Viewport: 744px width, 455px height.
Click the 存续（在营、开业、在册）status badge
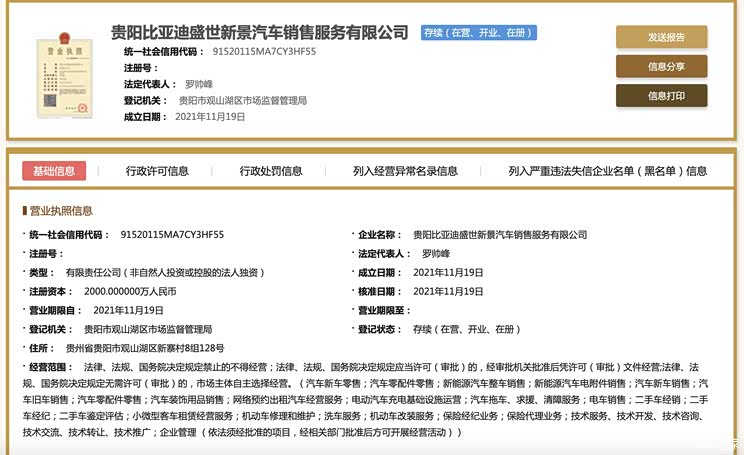(x=479, y=33)
